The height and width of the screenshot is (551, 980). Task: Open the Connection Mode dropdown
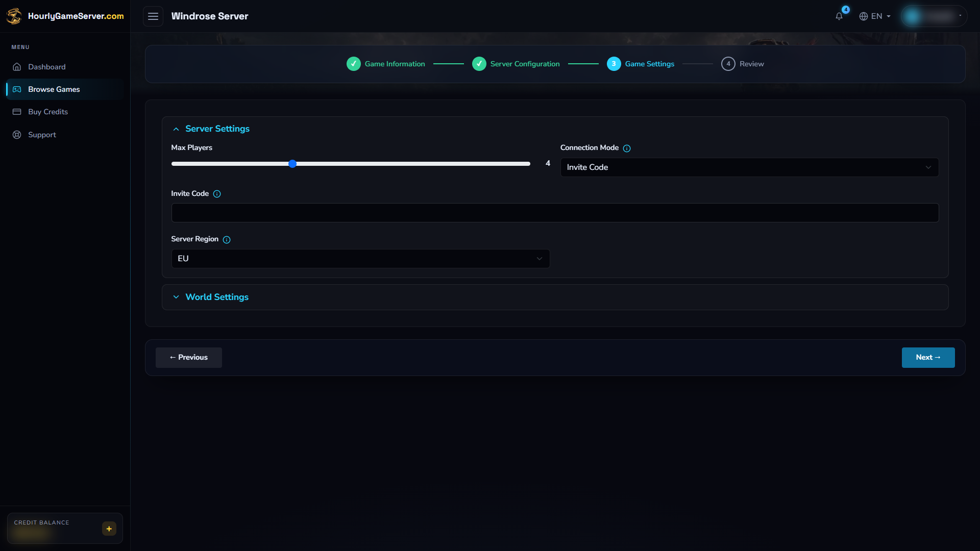(x=749, y=167)
